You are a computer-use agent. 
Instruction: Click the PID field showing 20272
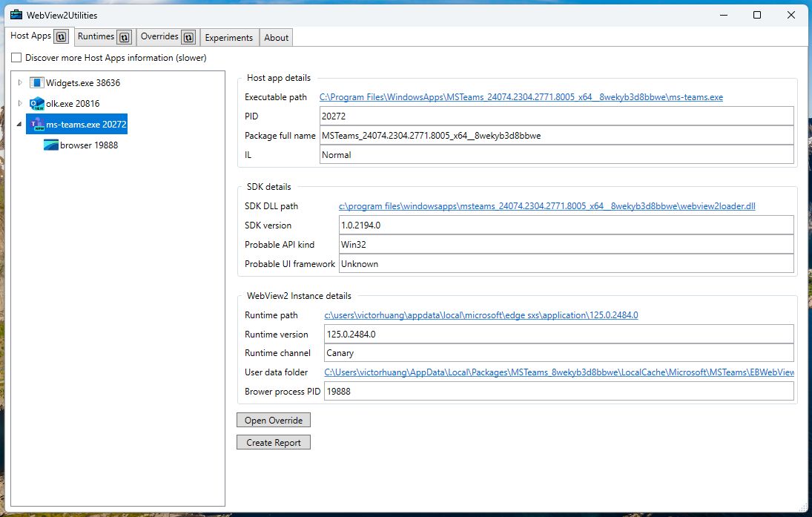[557, 116]
